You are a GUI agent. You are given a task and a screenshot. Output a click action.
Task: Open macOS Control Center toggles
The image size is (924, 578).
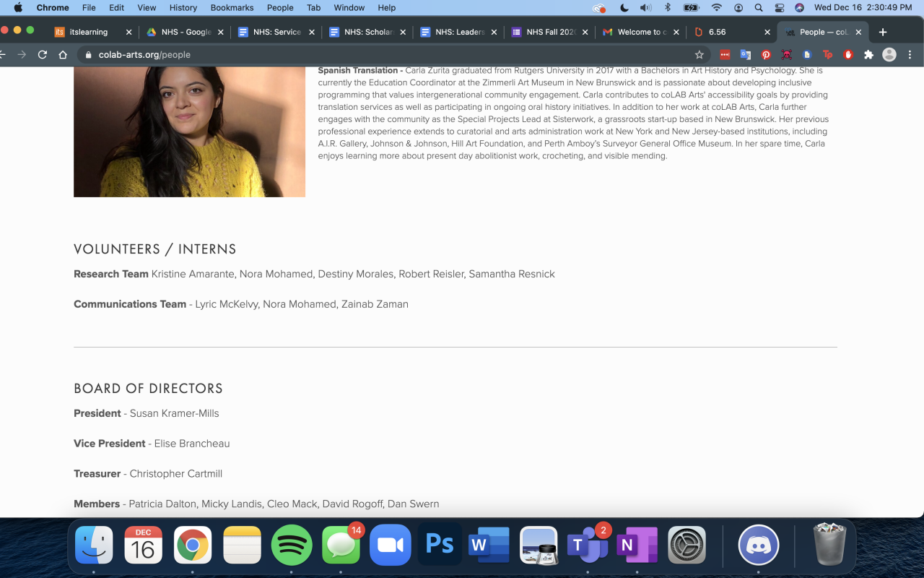click(779, 8)
